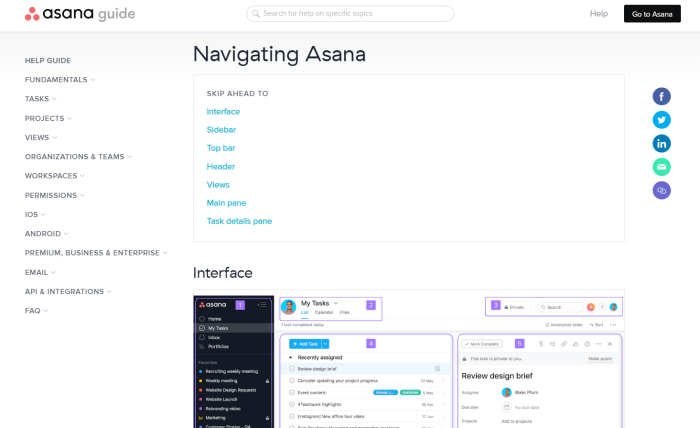Jump to the Sidebar section link
This screenshot has width=700, height=428.
click(x=221, y=130)
